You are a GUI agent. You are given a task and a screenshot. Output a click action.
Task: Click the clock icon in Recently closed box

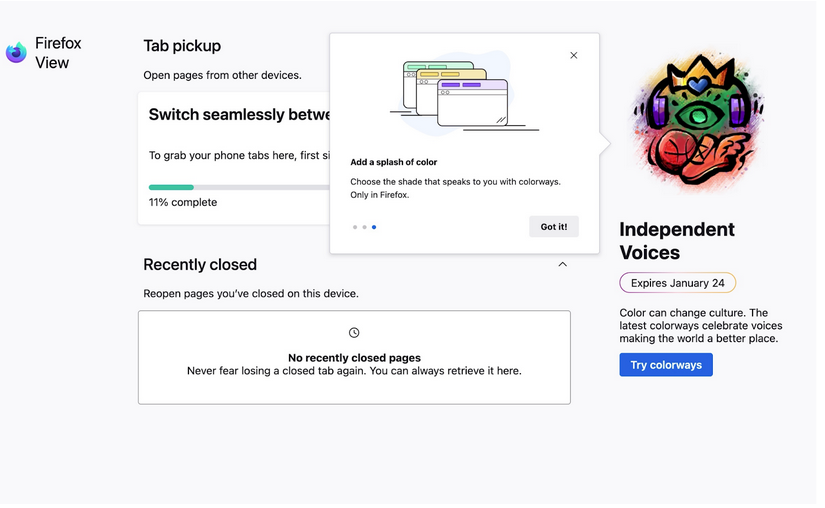click(x=354, y=332)
